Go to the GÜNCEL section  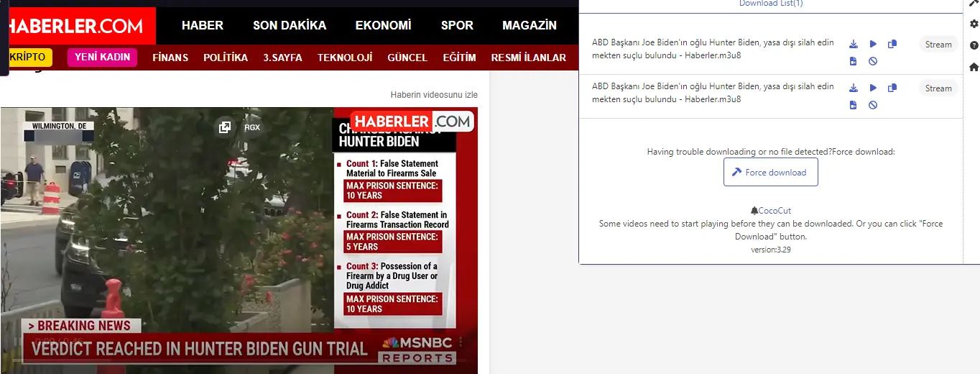(x=407, y=58)
